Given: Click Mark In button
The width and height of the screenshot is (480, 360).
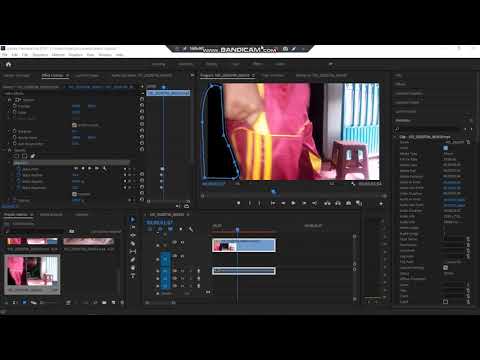Looking at the screenshot, I should click(x=249, y=203).
